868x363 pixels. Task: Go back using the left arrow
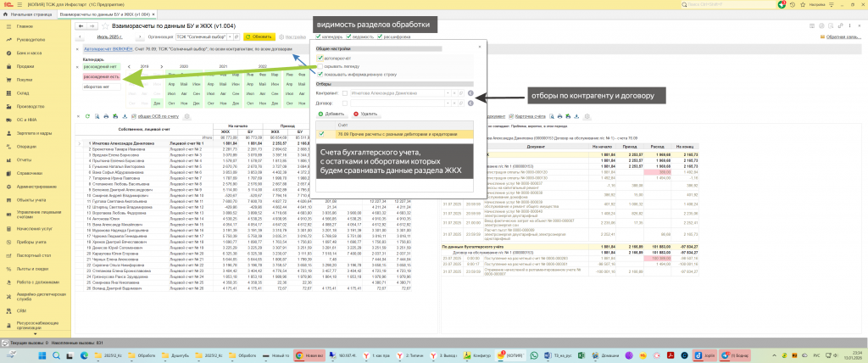tap(82, 27)
